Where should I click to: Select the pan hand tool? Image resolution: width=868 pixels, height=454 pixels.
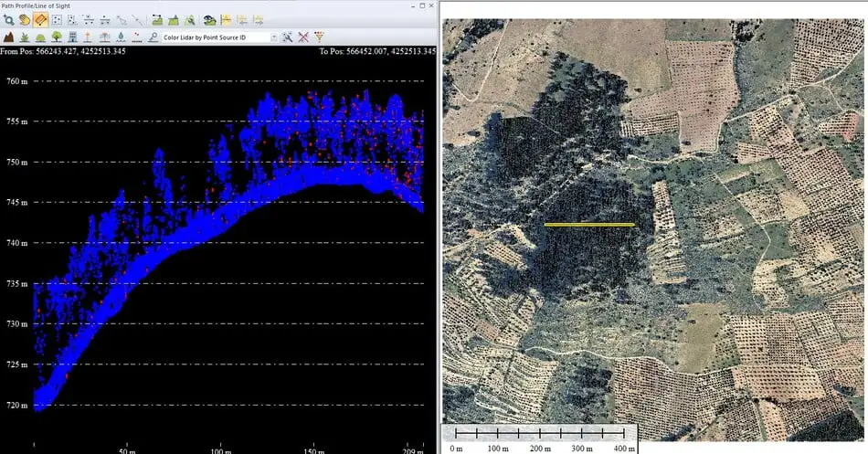click(x=25, y=19)
